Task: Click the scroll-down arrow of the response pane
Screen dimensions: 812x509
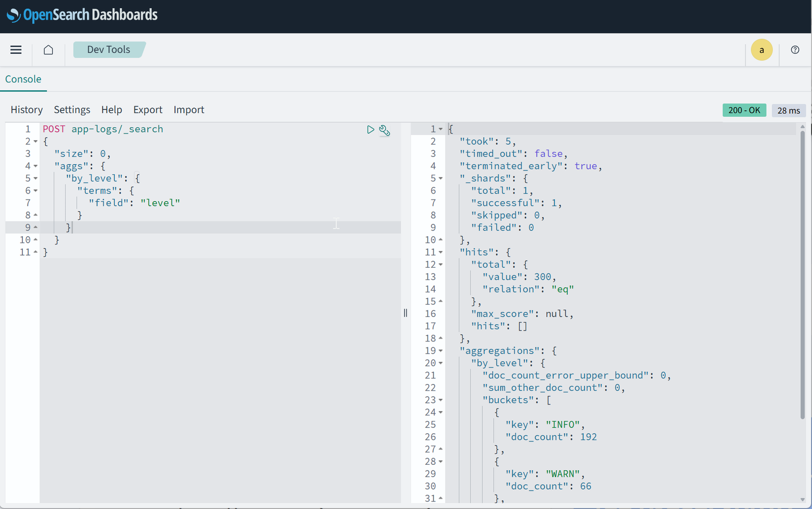Action: pos(802,500)
